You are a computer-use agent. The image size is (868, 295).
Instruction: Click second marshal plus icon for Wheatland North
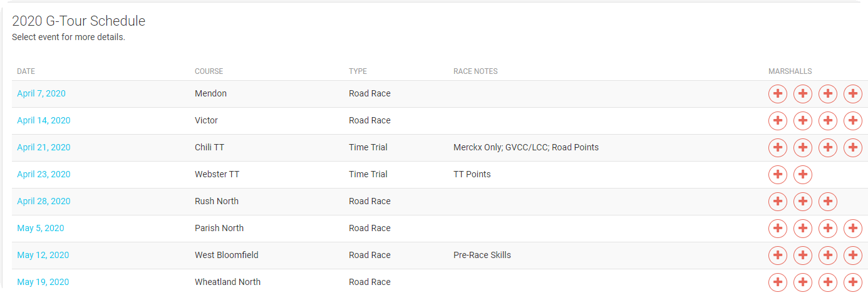coord(803,282)
